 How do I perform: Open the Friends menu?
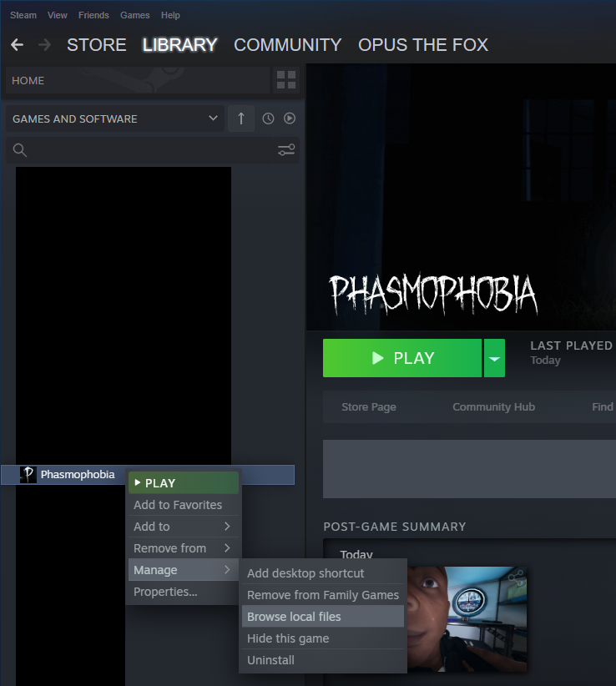tap(93, 15)
